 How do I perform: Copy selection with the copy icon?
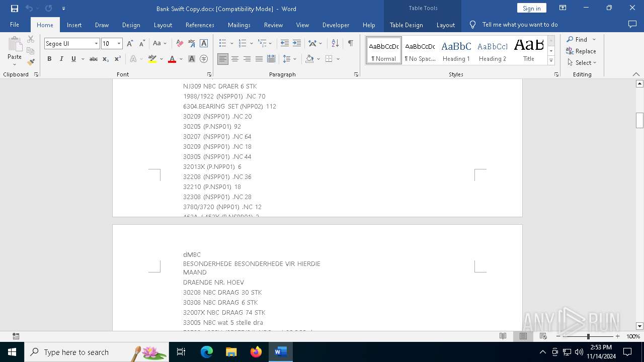[x=31, y=51]
